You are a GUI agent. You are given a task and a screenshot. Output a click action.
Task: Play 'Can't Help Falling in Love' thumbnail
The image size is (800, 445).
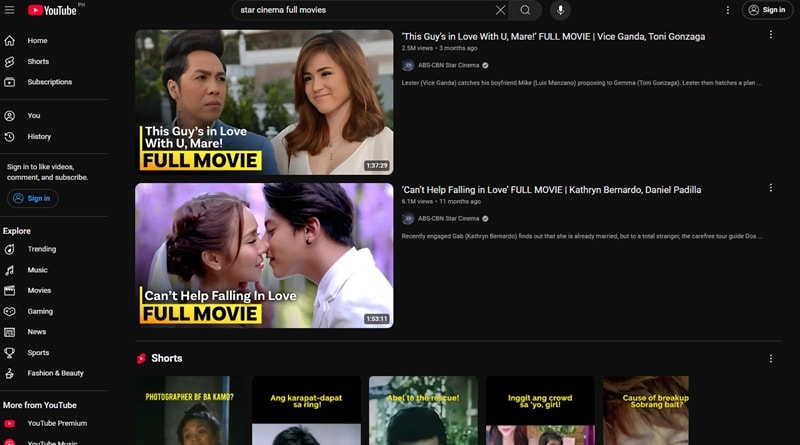(x=264, y=256)
